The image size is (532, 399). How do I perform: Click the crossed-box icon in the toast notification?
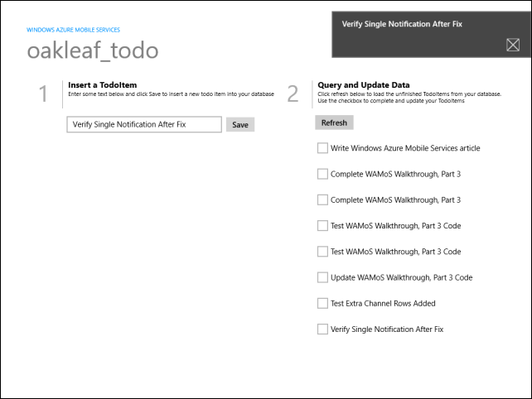[512, 46]
